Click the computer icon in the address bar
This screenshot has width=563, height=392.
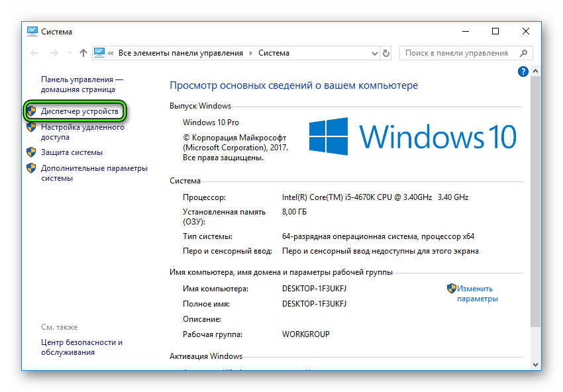[99, 53]
